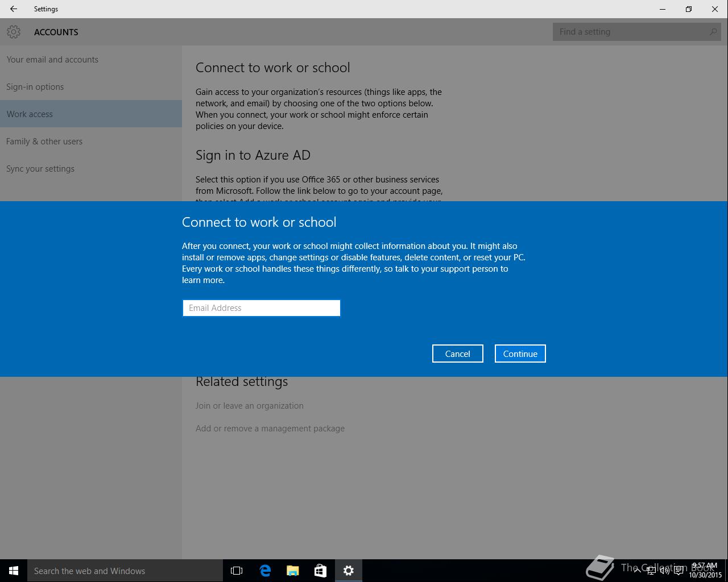Click the Accounts gear icon

tap(14, 32)
